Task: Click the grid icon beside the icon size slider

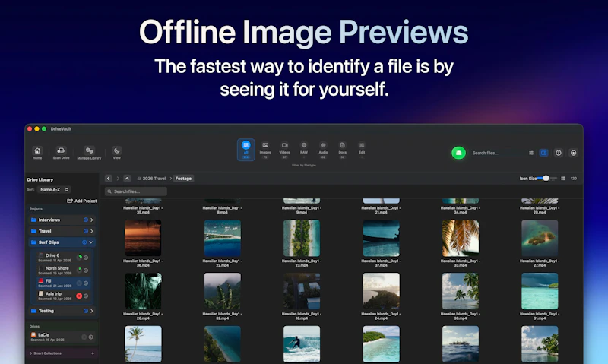Action: [563, 179]
